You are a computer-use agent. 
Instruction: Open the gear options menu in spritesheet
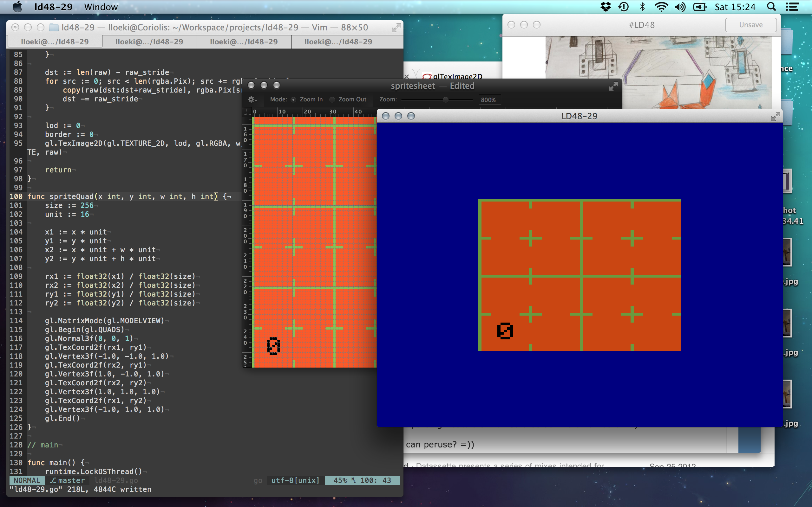point(252,99)
